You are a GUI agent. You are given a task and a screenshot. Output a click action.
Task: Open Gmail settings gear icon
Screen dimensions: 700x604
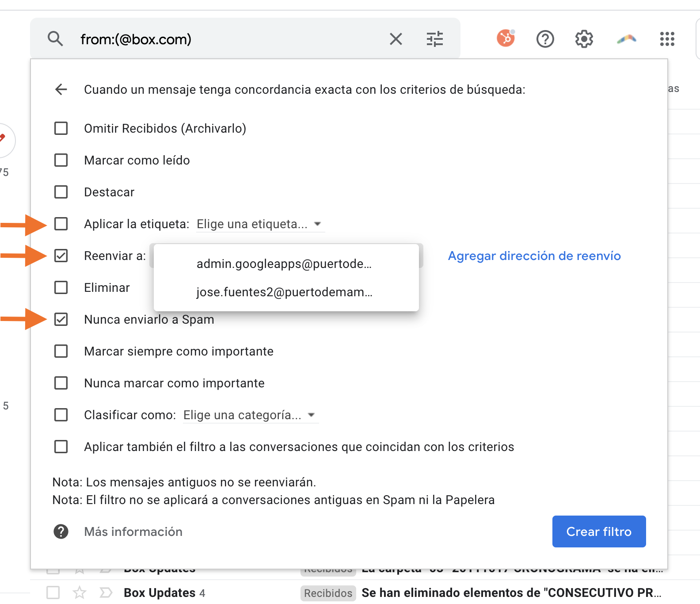click(x=584, y=39)
